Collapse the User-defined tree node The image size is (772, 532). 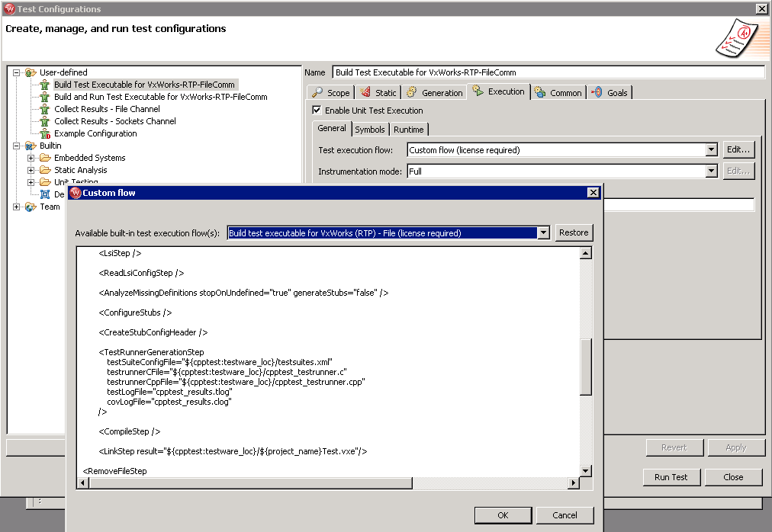tap(16, 72)
